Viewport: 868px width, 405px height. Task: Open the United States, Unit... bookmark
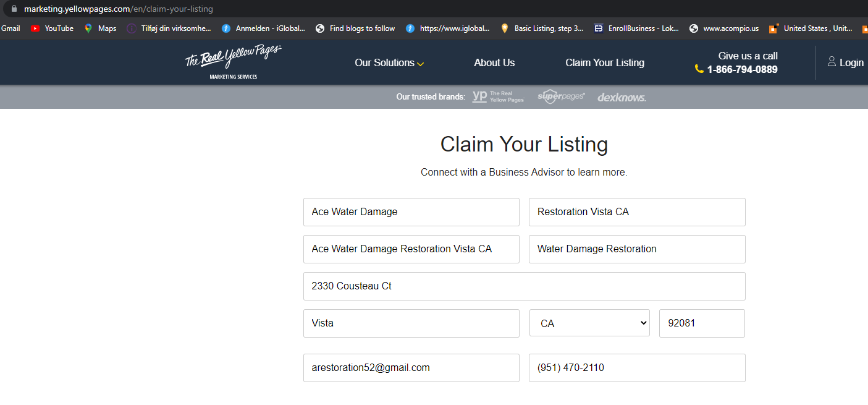811,28
